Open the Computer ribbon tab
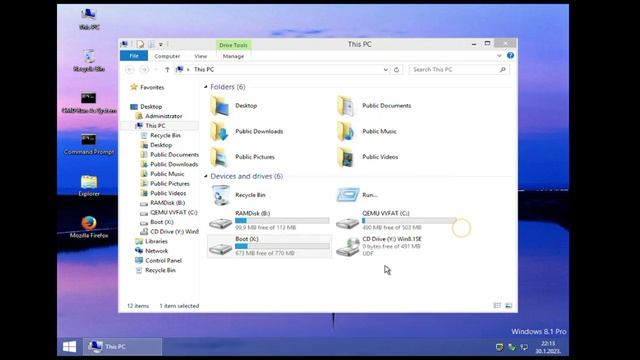 point(167,56)
